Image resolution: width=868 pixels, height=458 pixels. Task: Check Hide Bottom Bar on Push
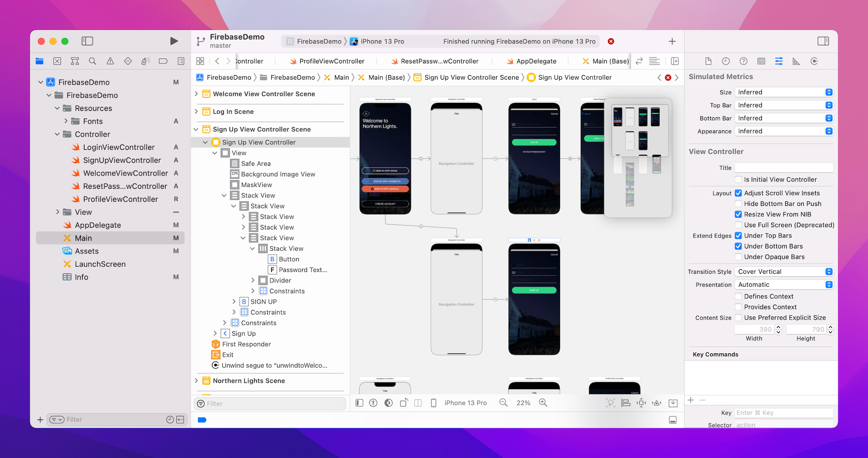[738, 204]
